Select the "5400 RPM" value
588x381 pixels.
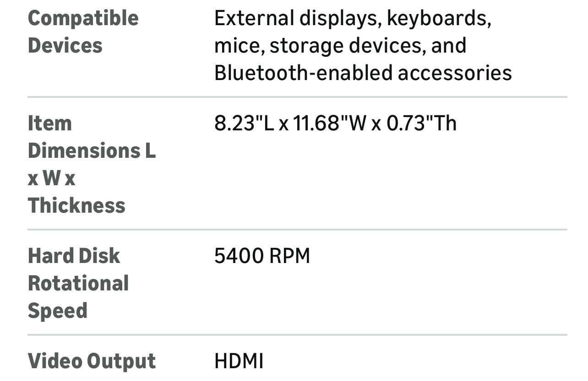click(x=262, y=256)
